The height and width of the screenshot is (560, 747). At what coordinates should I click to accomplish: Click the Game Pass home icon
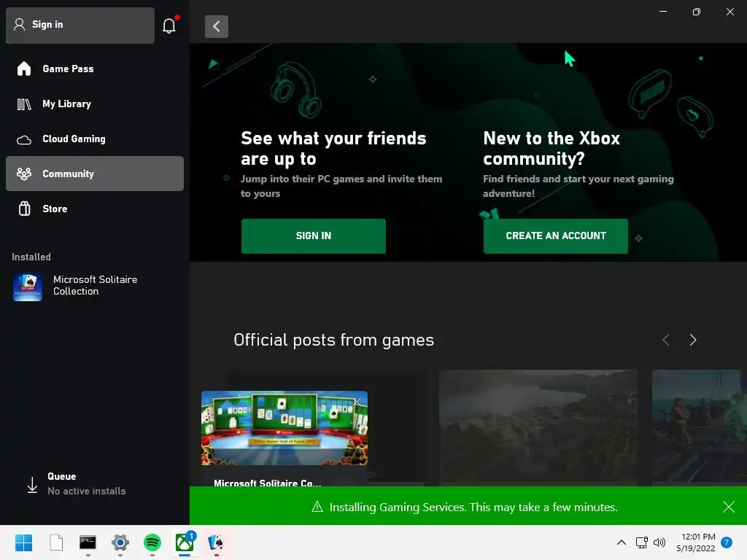pos(24,69)
